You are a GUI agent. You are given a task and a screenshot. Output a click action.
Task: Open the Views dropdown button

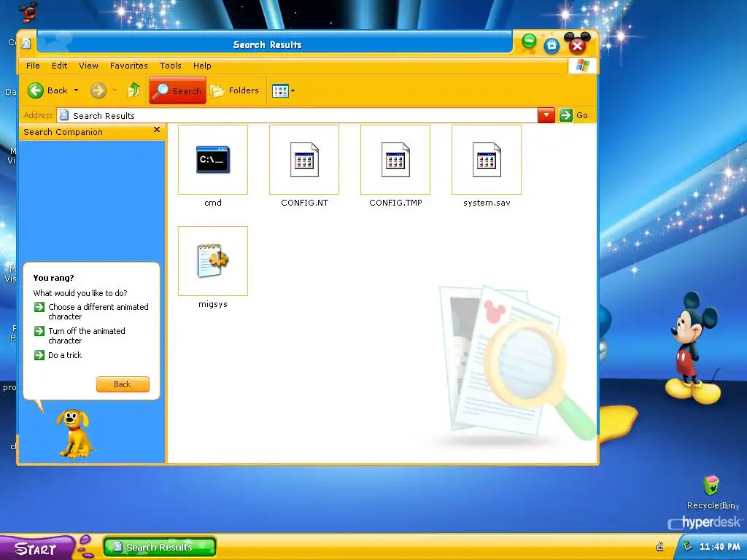point(284,90)
